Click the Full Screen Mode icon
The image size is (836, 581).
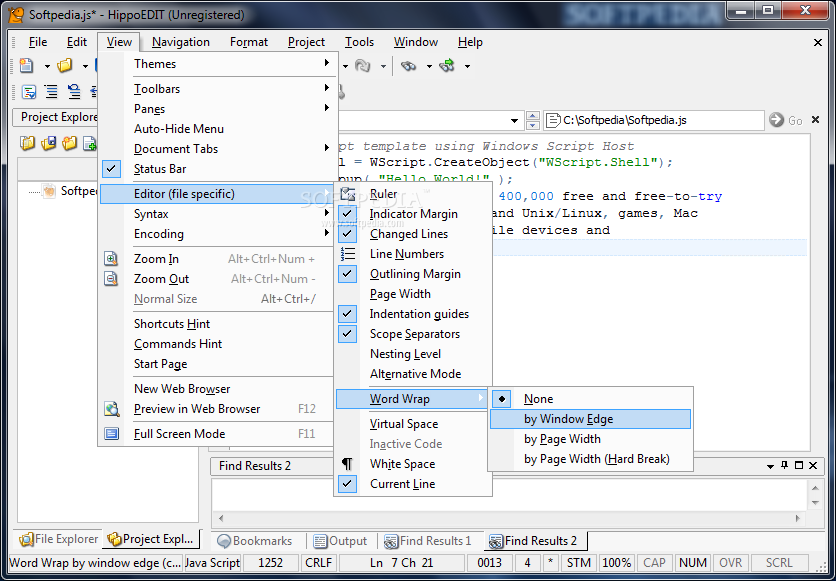point(111,434)
